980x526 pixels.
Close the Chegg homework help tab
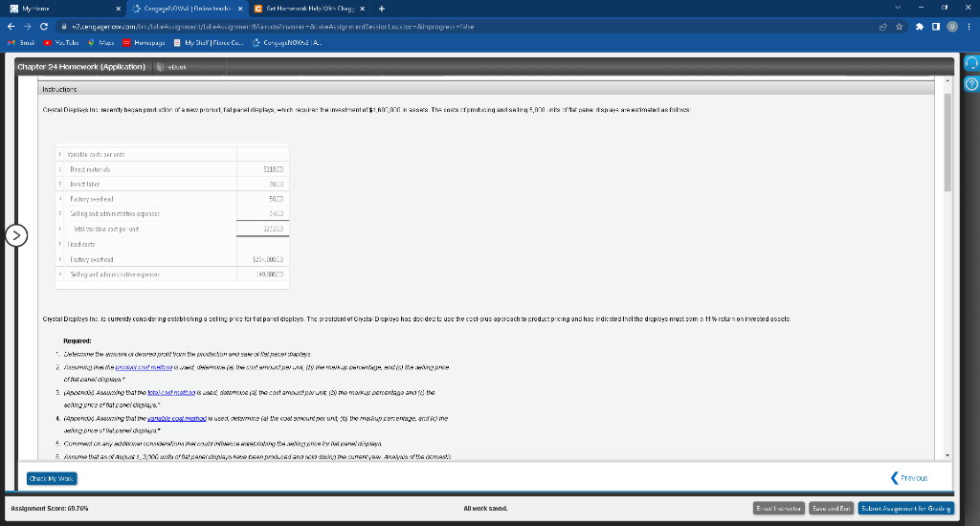[x=362, y=9]
